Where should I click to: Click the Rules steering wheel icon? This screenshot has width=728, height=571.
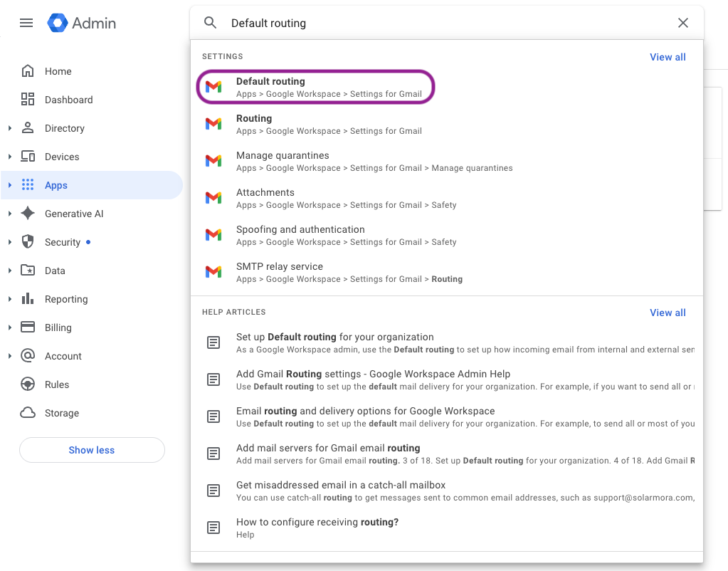(x=28, y=384)
